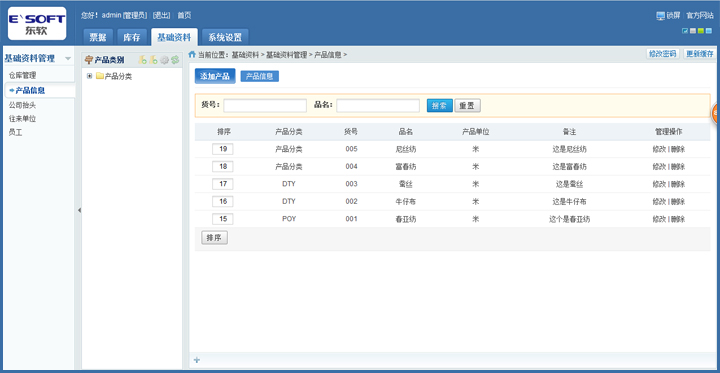
Task: Click the 产品分类 folder icon in the tree
Action: click(x=100, y=76)
